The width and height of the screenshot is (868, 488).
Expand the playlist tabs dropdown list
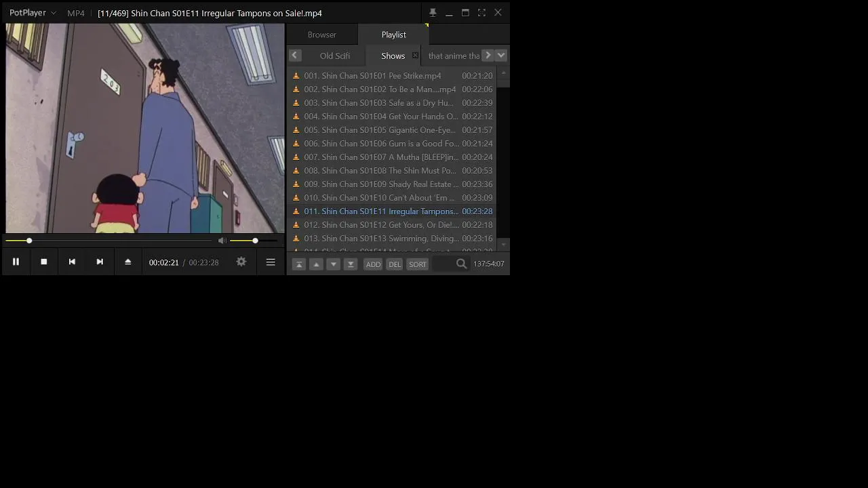click(x=501, y=56)
